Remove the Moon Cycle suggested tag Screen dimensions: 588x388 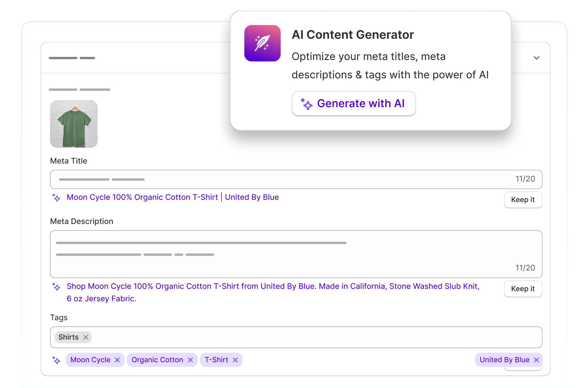pyautogui.click(x=117, y=360)
